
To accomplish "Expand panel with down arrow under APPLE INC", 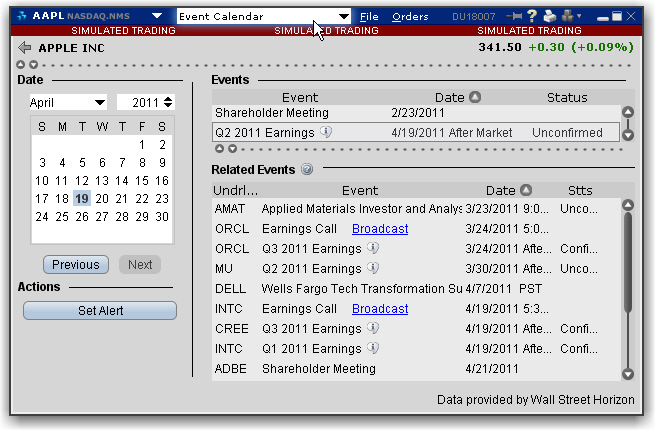I will point(33,64).
